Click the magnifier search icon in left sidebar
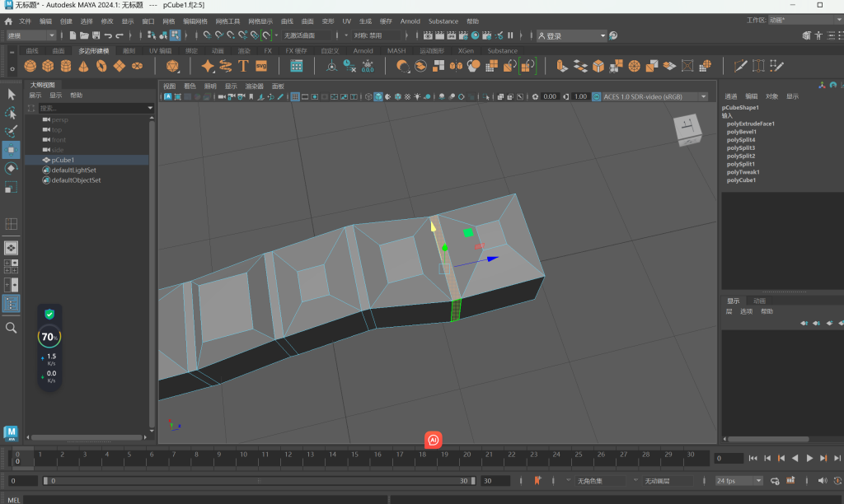 12,328
